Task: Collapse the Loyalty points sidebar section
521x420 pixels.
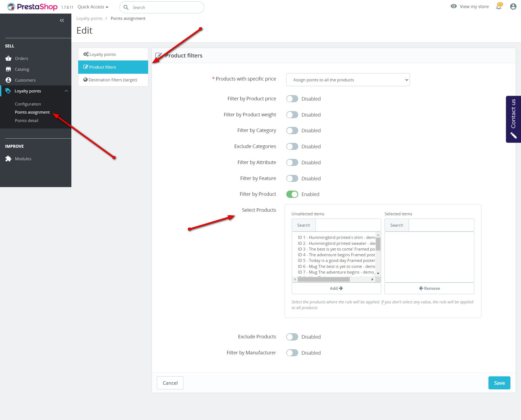Action: 66,91
